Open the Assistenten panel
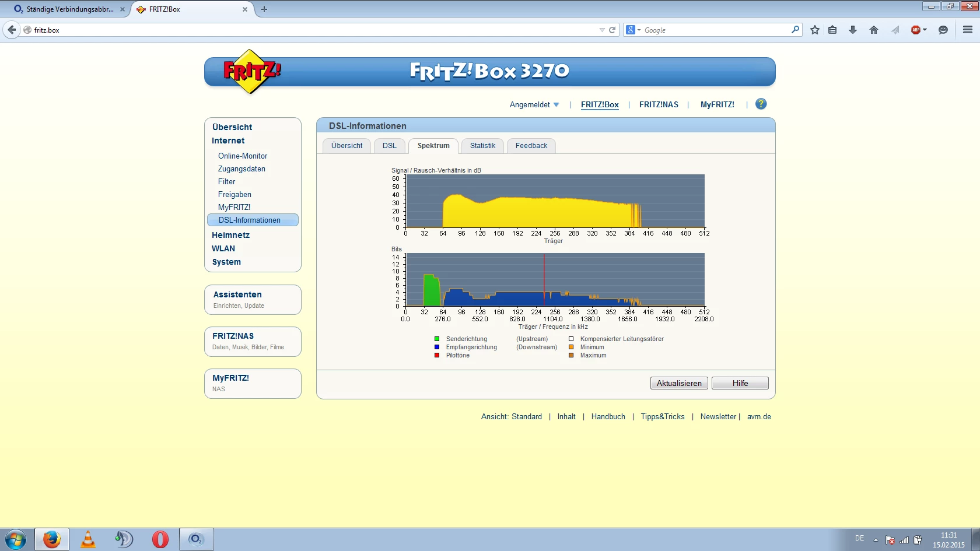This screenshot has width=980, height=551. [253, 300]
